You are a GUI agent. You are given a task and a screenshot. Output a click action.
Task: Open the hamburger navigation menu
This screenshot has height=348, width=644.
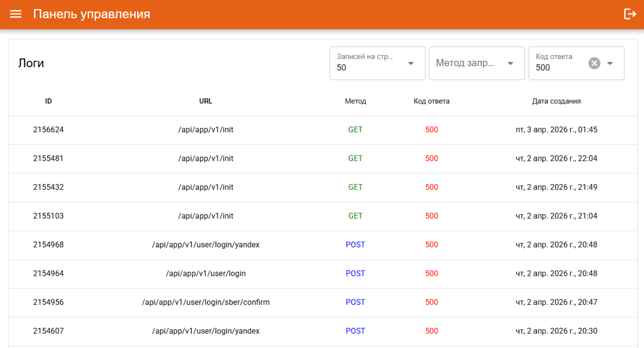(x=16, y=14)
